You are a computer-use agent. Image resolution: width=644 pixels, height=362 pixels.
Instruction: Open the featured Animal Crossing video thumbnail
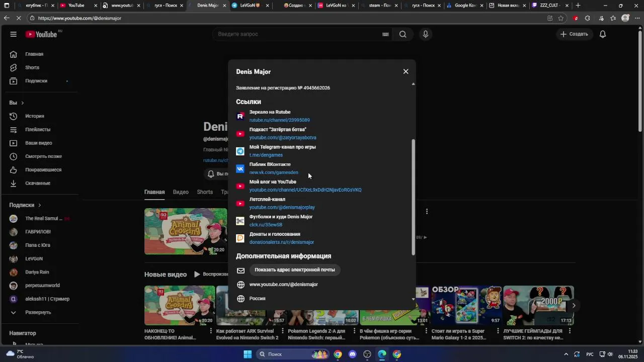[186, 231]
